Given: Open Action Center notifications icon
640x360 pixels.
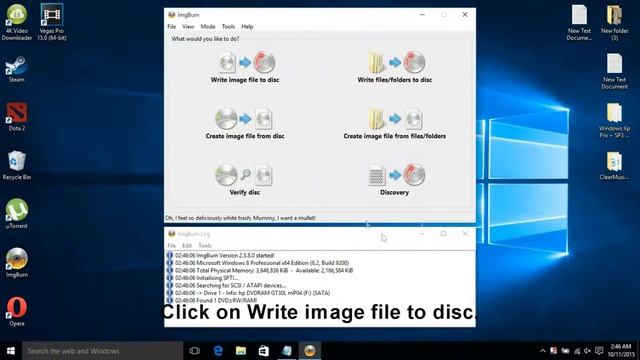Looking at the screenshot, I should coord(599,351).
